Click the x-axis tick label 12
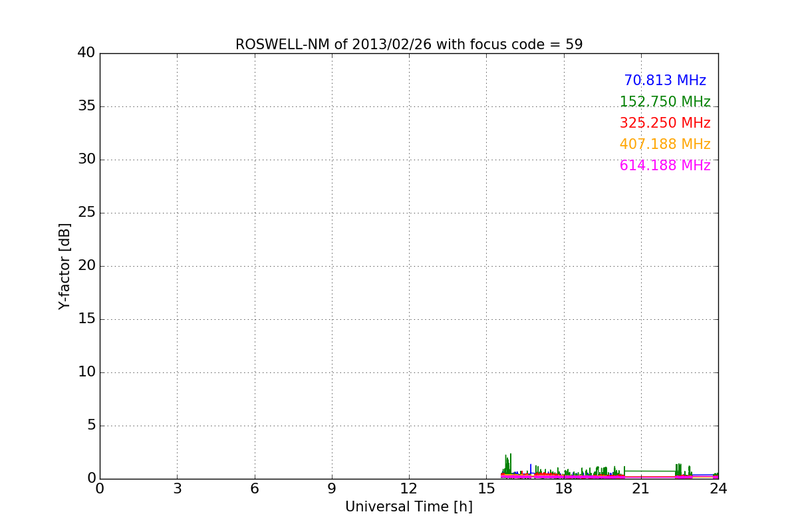This screenshot has height=532, width=798. pos(409,489)
